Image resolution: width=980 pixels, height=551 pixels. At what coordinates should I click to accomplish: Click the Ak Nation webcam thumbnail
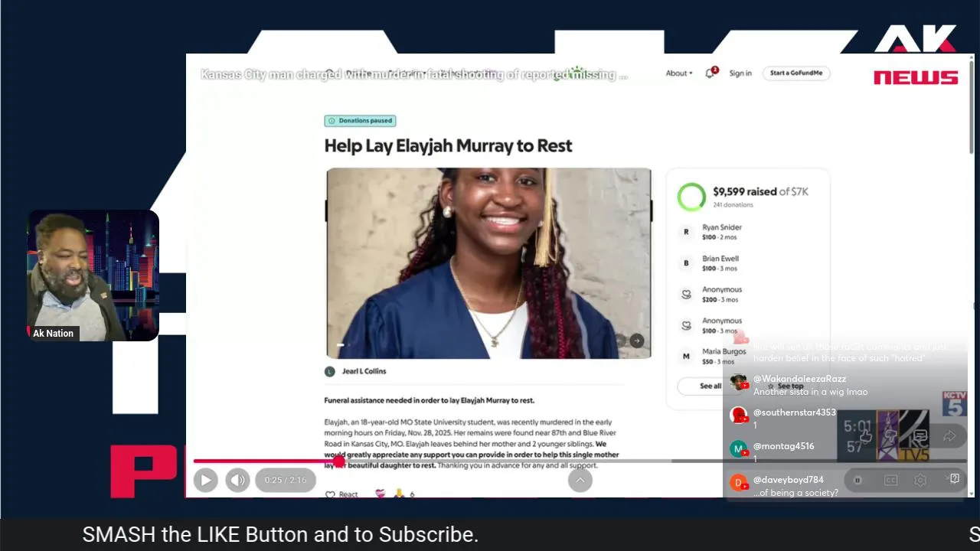(x=93, y=275)
